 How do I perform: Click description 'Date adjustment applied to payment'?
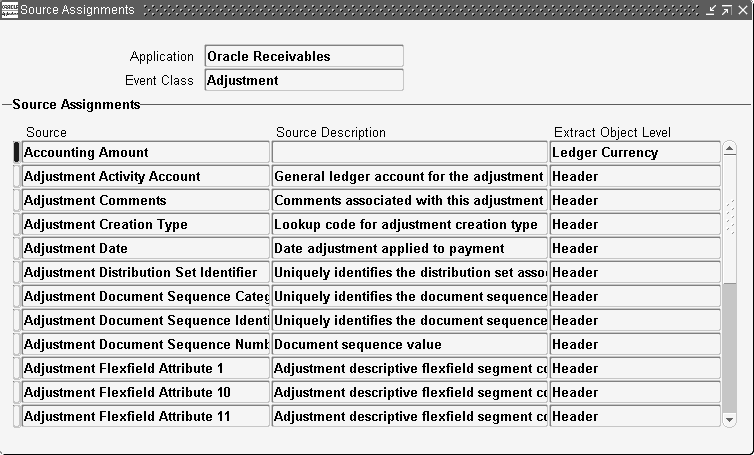[410, 248]
